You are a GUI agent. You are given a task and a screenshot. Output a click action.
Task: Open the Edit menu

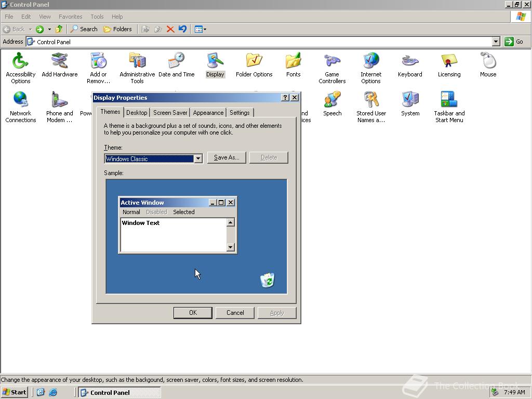pyautogui.click(x=26, y=17)
